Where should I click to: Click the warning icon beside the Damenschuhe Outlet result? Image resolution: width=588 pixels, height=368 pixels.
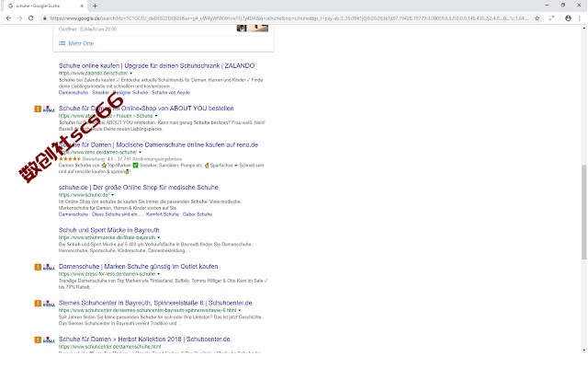(x=38, y=267)
